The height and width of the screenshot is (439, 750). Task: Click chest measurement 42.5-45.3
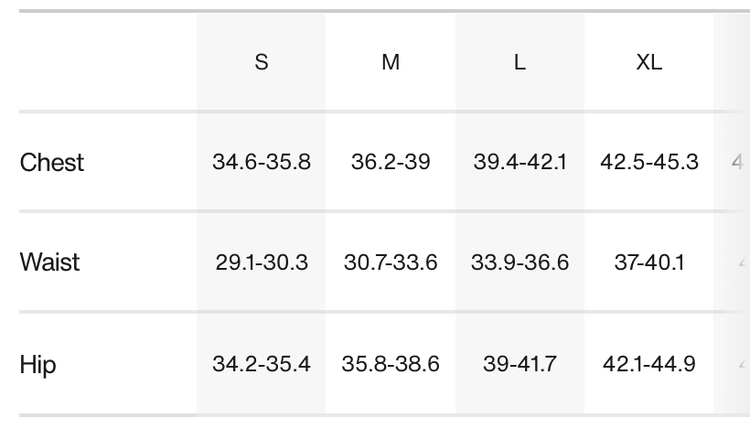[649, 162]
